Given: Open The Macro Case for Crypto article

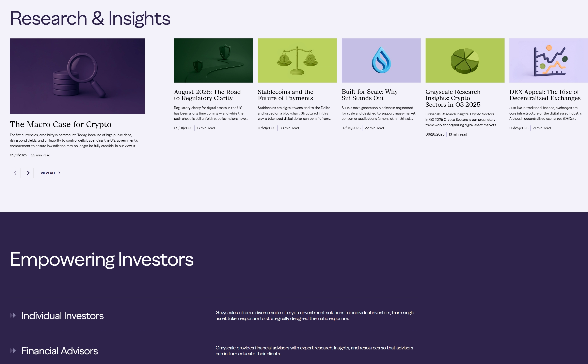Looking at the screenshot, I should [61, 124].
